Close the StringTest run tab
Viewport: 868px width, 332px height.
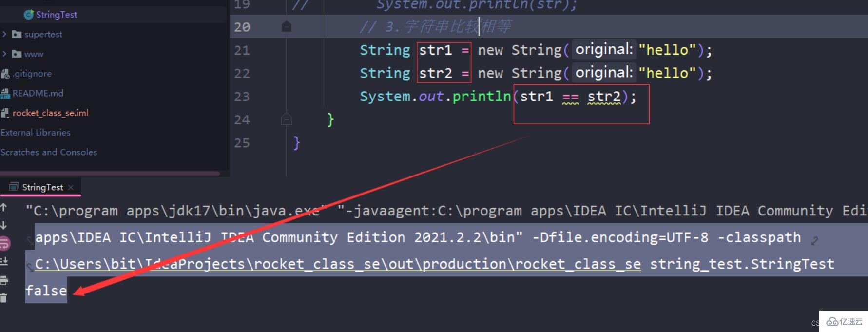click(71, 187)
